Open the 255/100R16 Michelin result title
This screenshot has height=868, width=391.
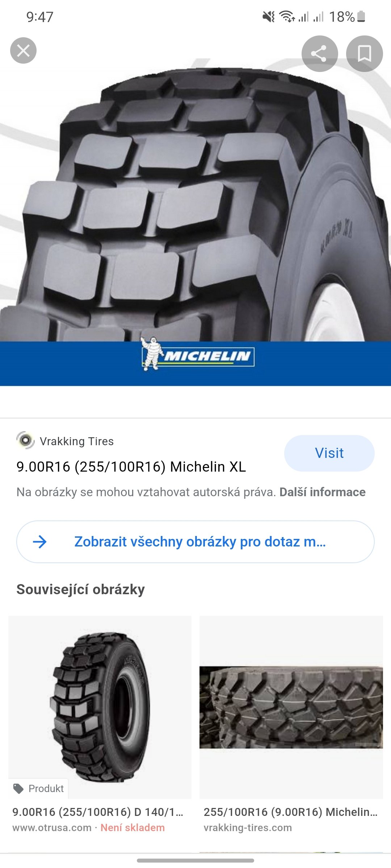click(x=291, y=812)
